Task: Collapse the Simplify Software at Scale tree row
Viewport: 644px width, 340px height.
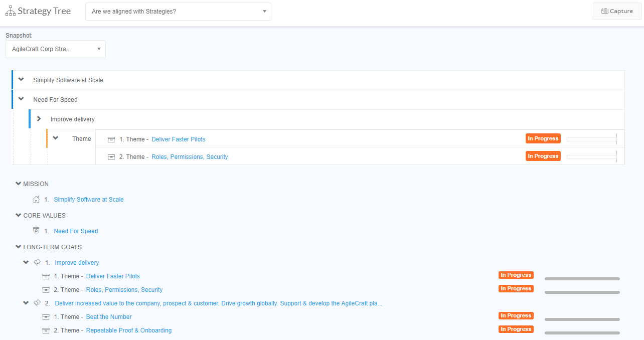Action: 21,80
